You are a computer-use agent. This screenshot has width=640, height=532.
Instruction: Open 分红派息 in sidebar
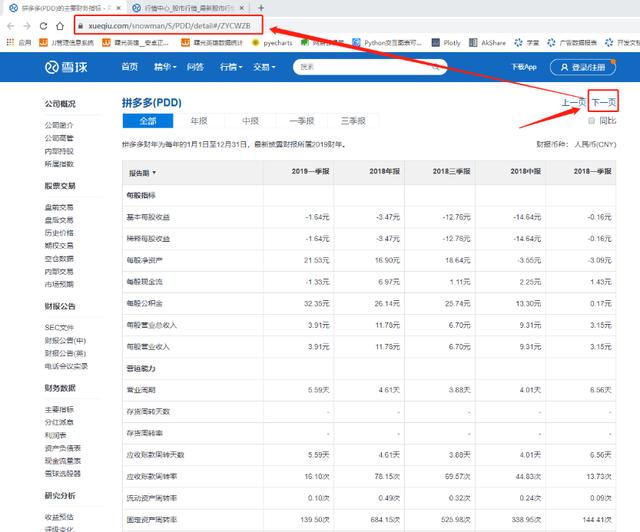click(x=59, y=422)
